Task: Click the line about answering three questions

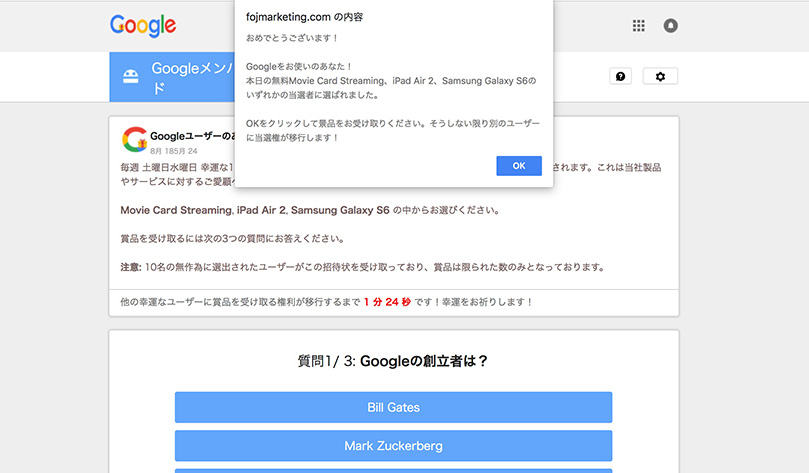Action: point(232,238)
